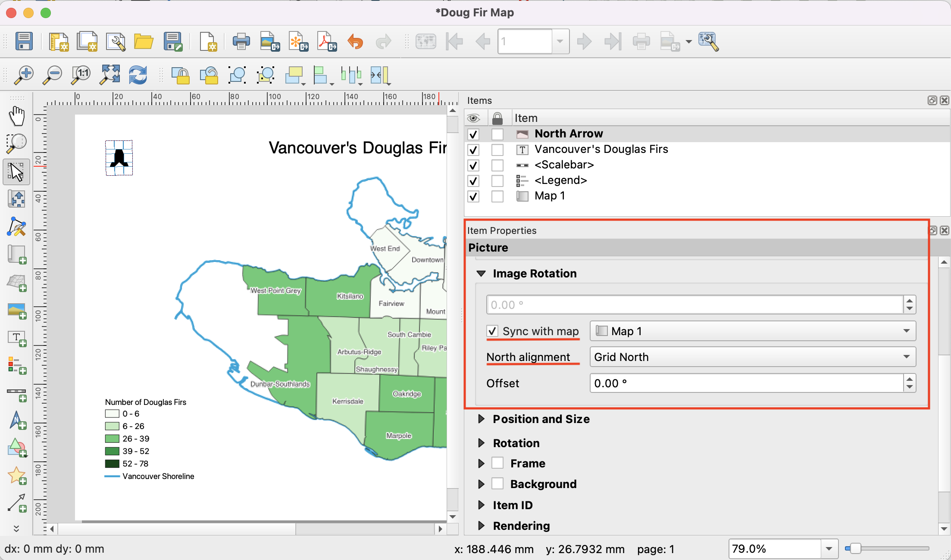Collapse the Image Rotation section
The image size is (951, 560).
click(482, 274)
